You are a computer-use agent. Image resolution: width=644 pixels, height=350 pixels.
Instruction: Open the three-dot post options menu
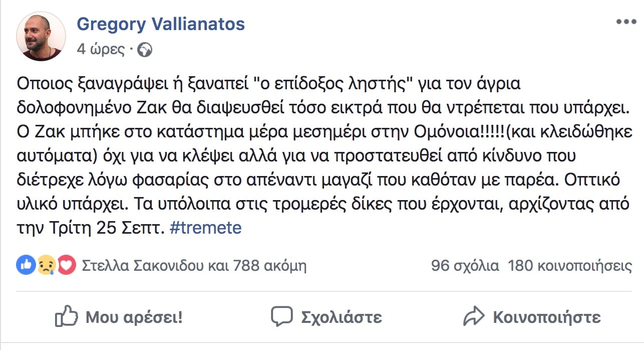(625, 23)
